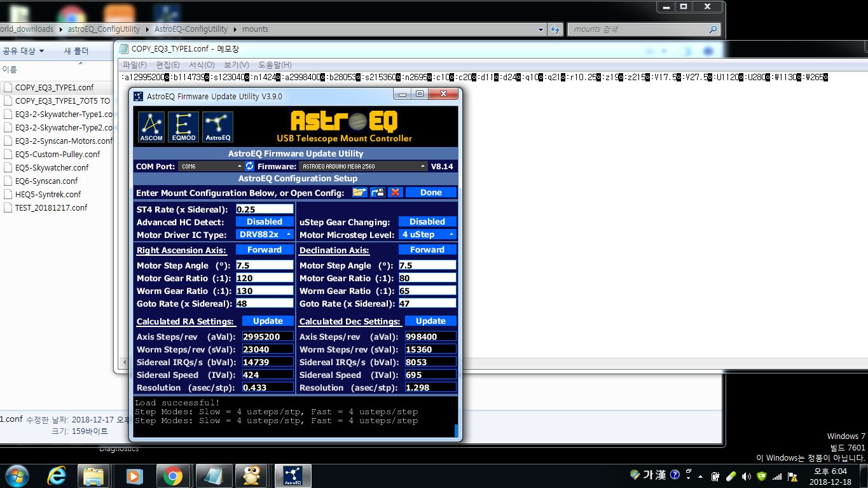Click the Dec Worm Gear Ratio field

coord(427,290)
